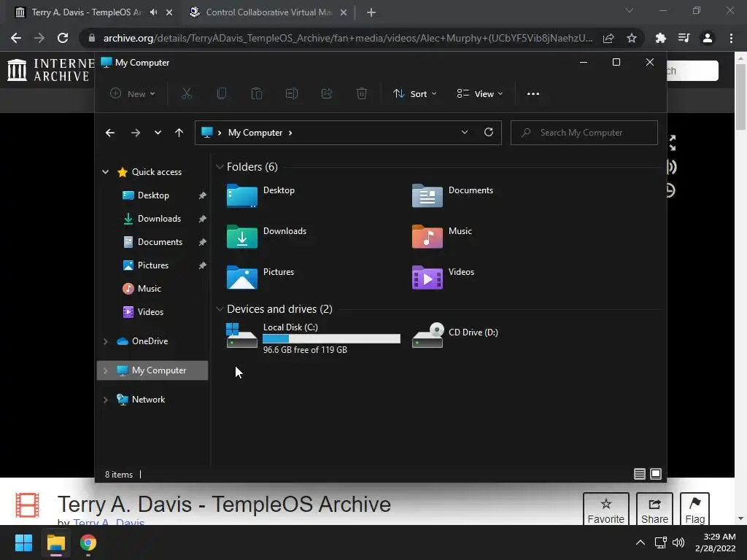Click the Copy icon in Explorer toolbar

[222, 94]
